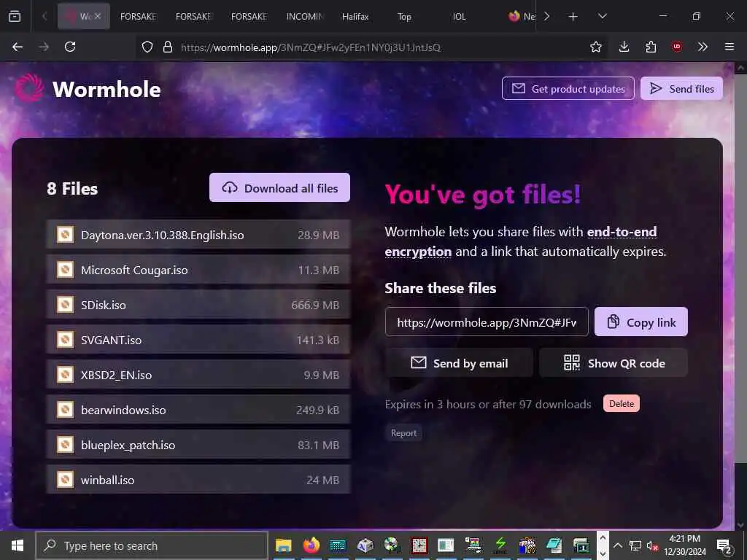This screenshot has width=747, height=560.
Task: Switch to the INCOMIN tab
Action: click(305, 17)
